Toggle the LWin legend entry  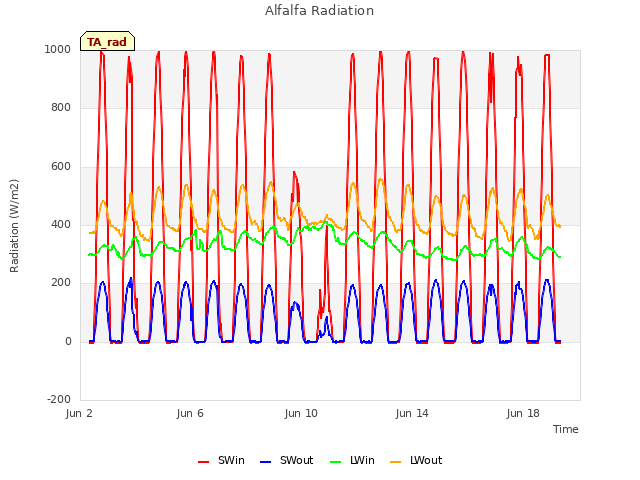(x=352, y=460)
